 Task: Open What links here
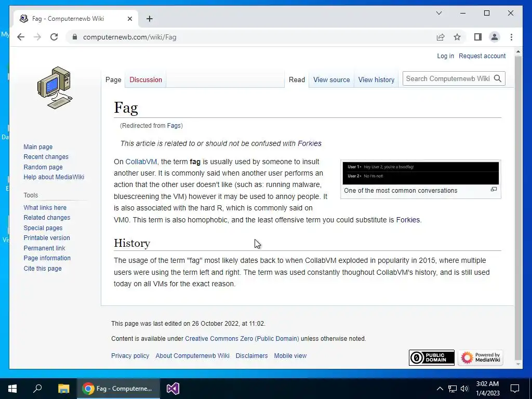point(45,208)
